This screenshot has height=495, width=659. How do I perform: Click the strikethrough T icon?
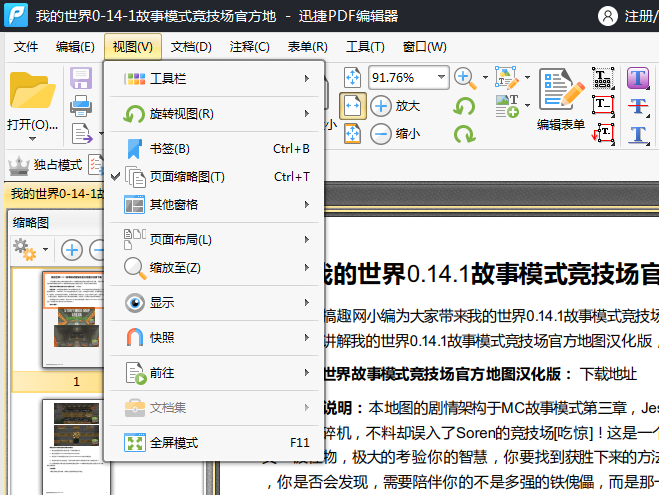pos(638,106)
